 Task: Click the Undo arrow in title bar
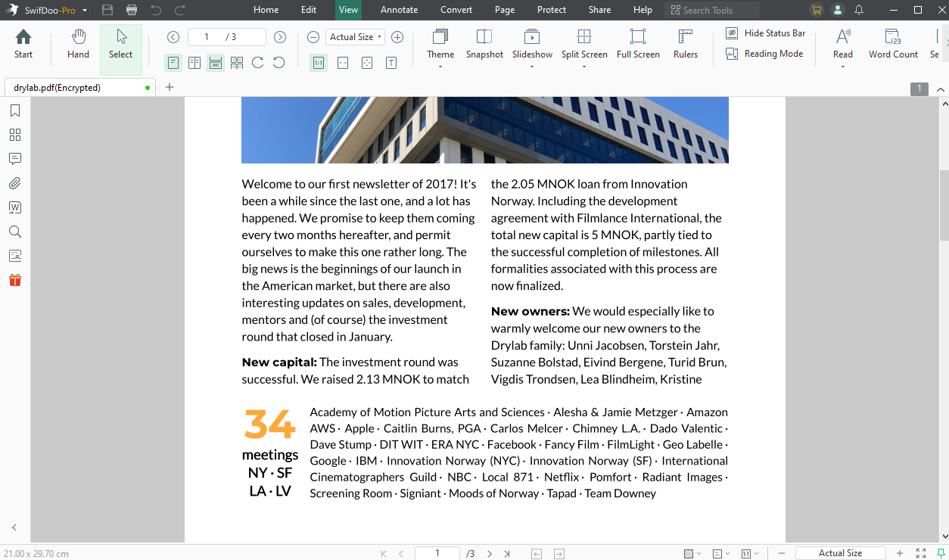click(156, 10)
